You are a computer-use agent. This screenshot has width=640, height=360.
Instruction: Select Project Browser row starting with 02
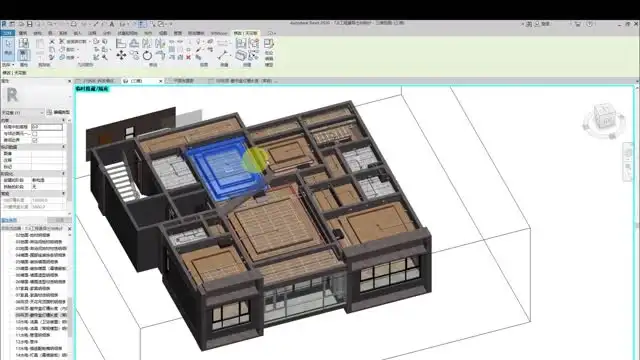[33, 235]
